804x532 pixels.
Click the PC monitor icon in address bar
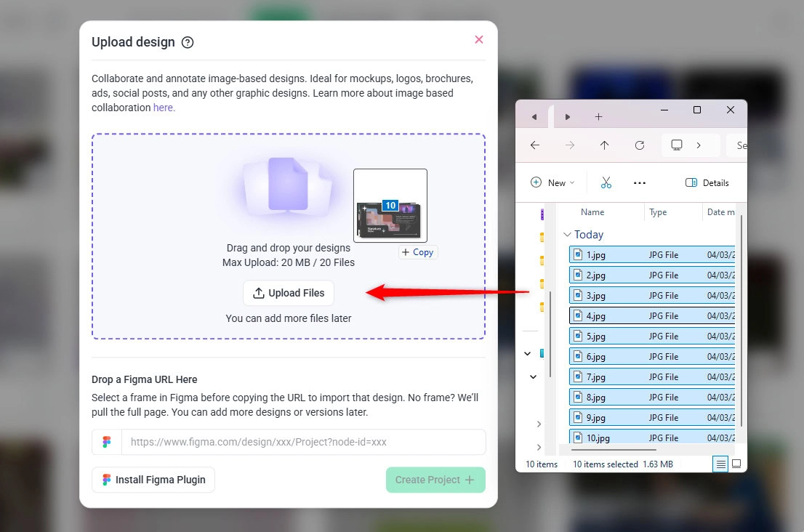pyautogui.click(x=677, y=145)
